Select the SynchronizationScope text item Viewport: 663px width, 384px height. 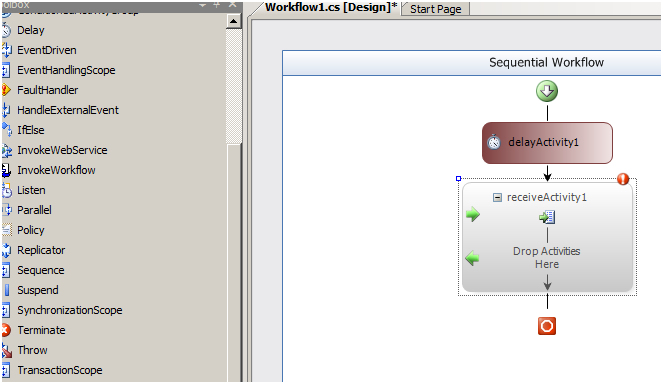tap(70, 310)
